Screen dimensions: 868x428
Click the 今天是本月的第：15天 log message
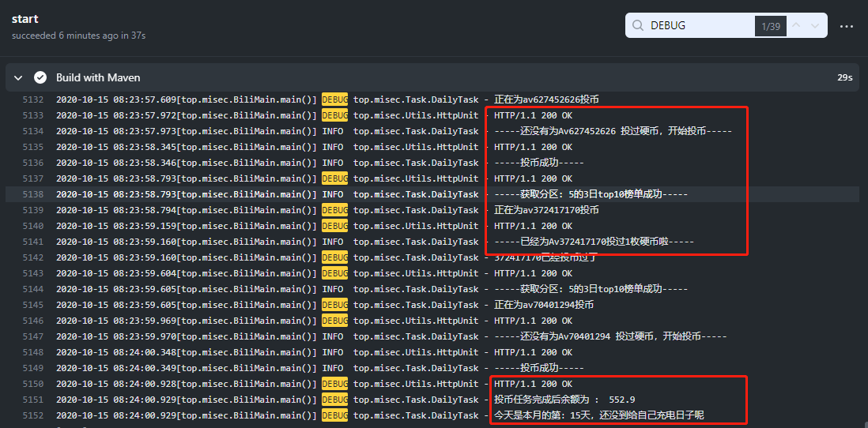tap(599, 415)
